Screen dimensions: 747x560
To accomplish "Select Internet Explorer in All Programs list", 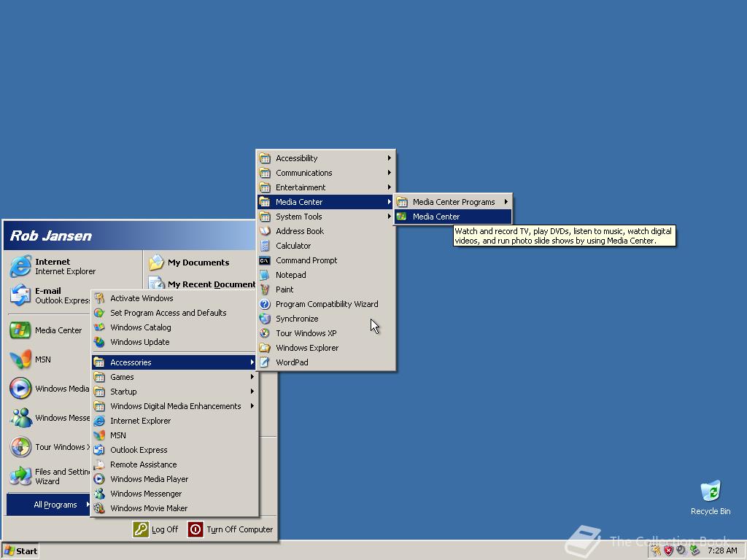I will tap(175, 421).
